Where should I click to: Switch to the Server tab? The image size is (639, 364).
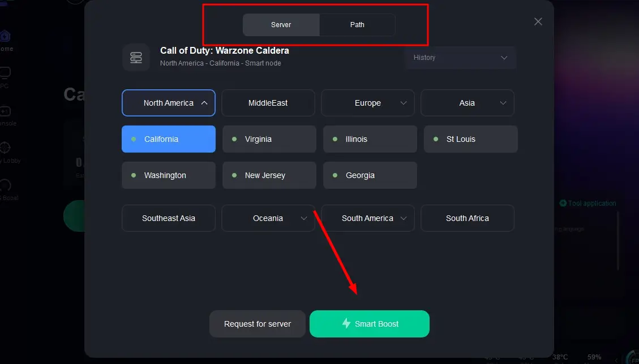281,25
